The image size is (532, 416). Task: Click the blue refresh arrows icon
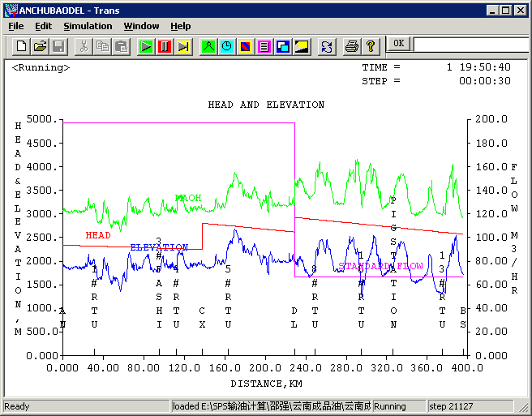327,46
